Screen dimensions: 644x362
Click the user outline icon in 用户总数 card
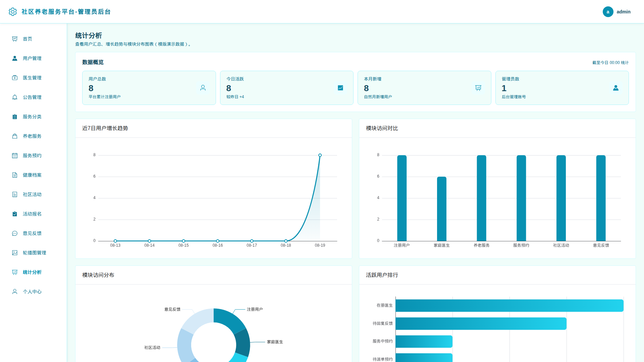(203, 88)
